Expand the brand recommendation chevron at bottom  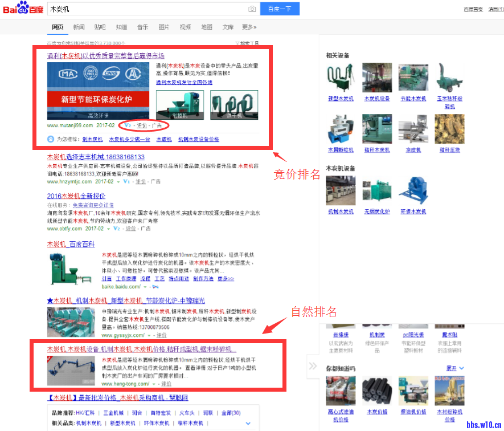tap(248, 423)
